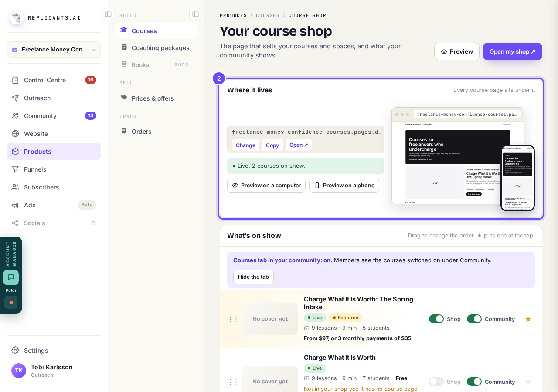This screenshot has width=558, height=392.
Task: Click the Outreach paper plane icon
Action: point(15,98)
